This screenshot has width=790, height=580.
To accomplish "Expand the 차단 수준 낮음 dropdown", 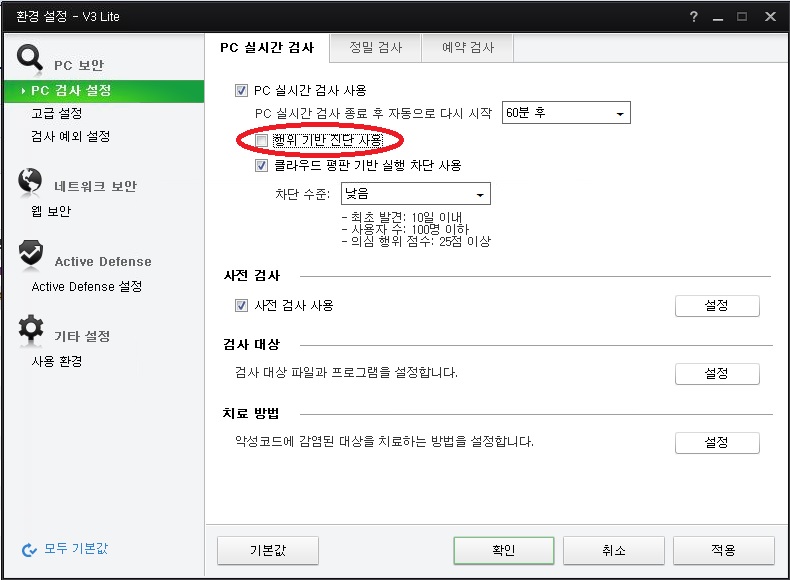I will [x=415, y=194].
